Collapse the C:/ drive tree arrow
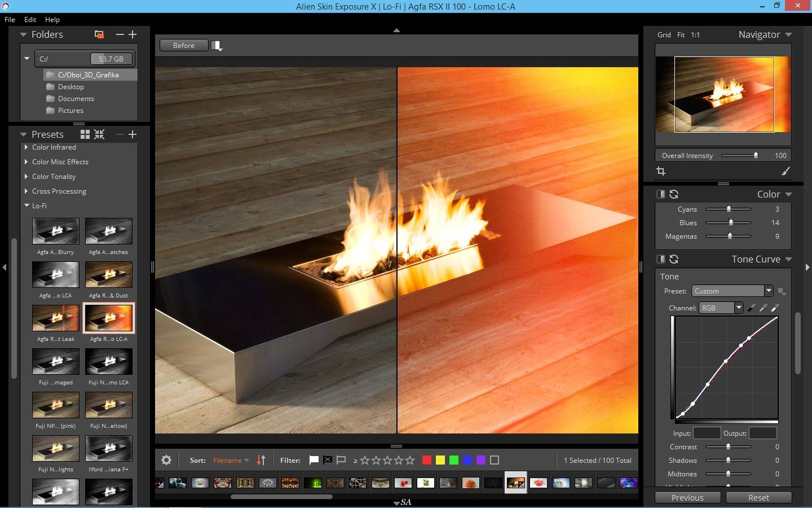Viewport: 812px width, 508px height. click(27, 58)
